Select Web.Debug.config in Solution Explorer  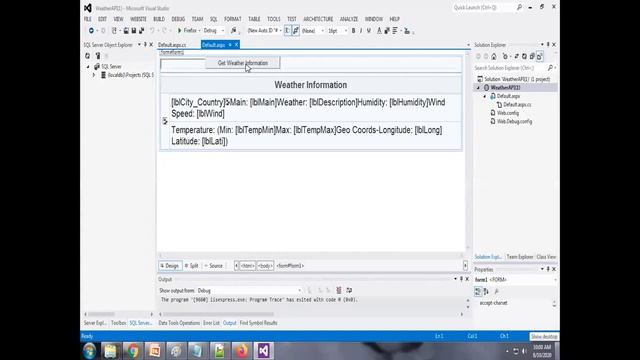pos(514,122)
